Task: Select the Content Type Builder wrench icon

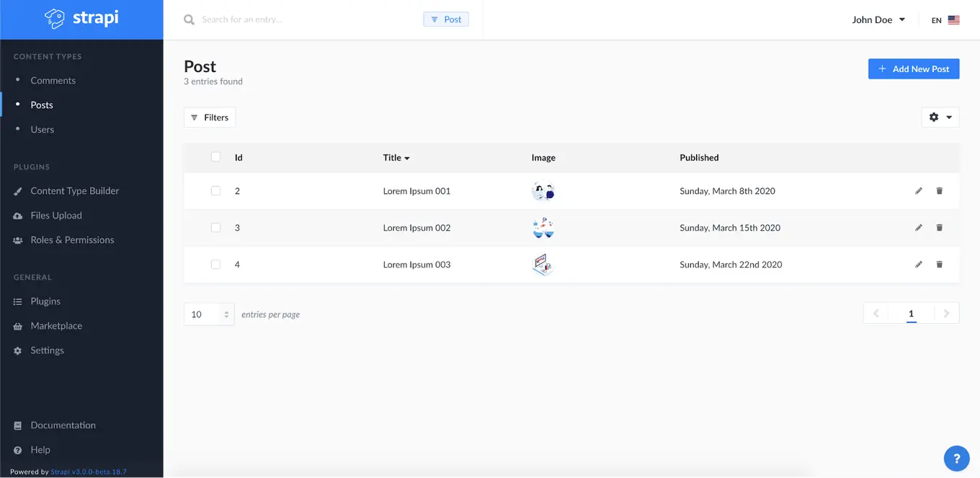Action: 18,190
